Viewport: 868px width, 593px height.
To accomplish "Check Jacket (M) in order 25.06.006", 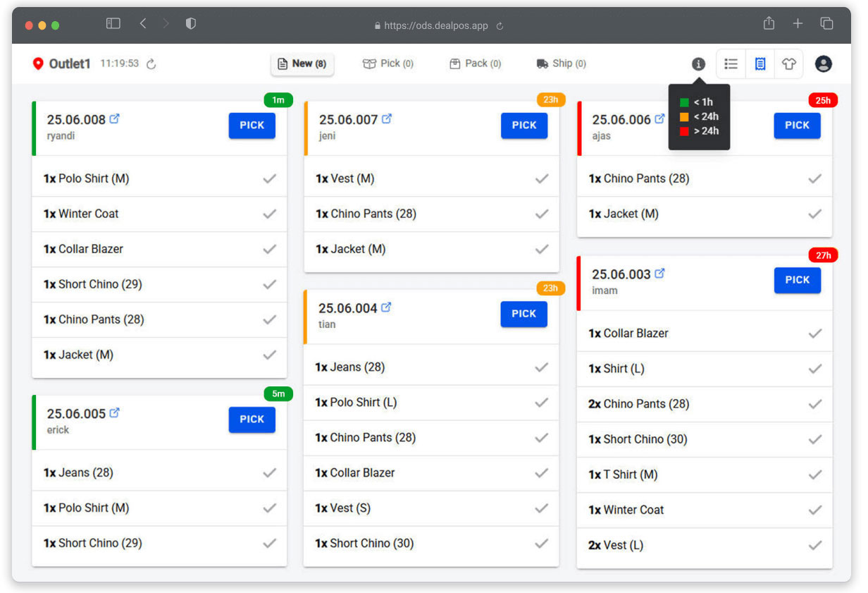I will [815, 214].
